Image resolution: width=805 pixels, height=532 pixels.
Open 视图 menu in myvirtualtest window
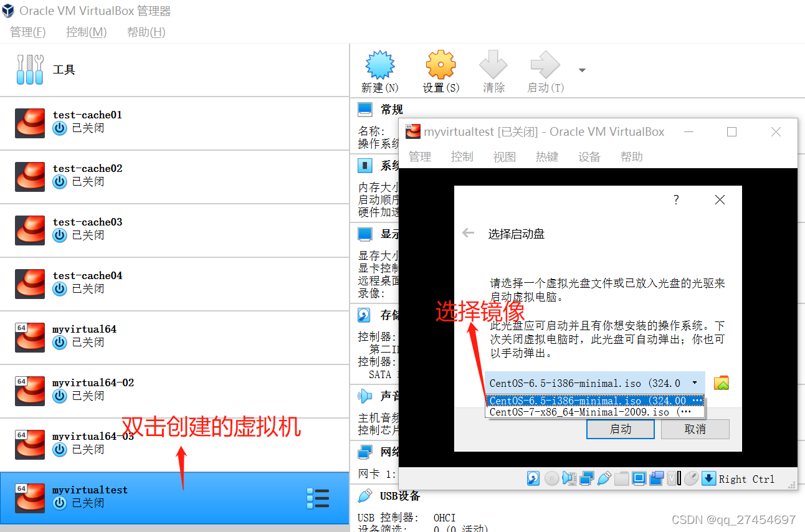505,156
